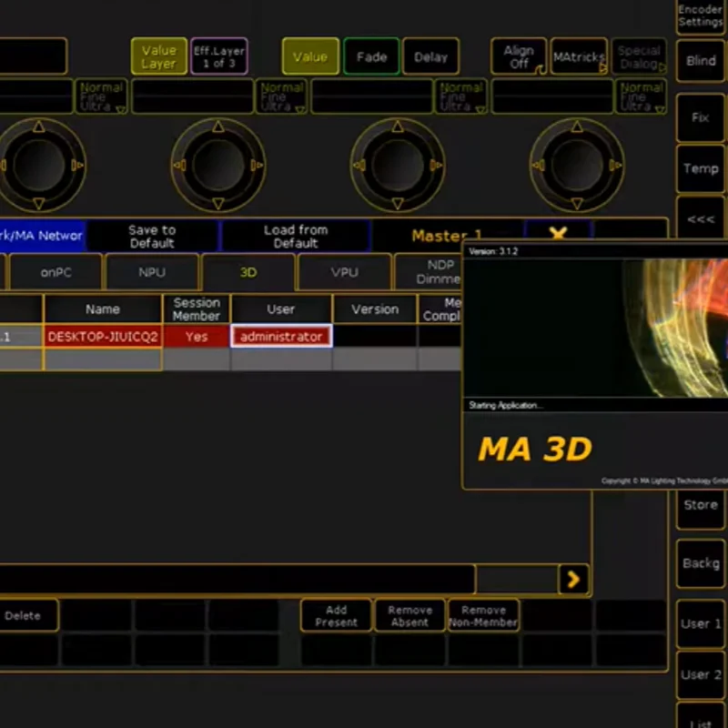
Task: Click the Version column header
Action: click(375, 309)
